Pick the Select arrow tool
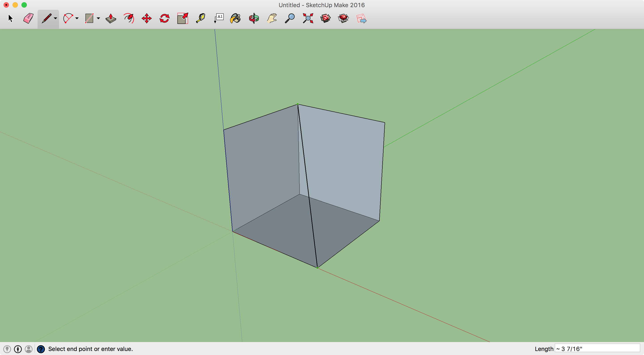Viewport: 644px width, 355px height. (x=10, y=18)
